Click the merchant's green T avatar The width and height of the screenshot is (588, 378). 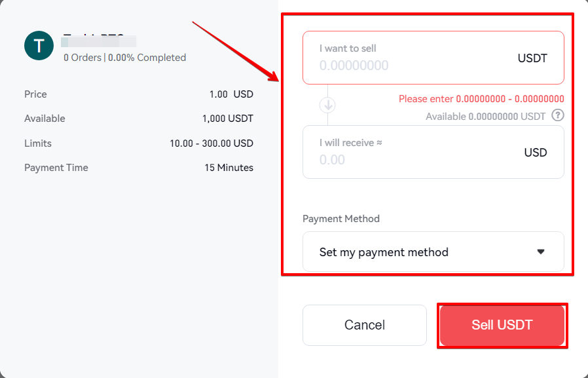tap(39, 46)
